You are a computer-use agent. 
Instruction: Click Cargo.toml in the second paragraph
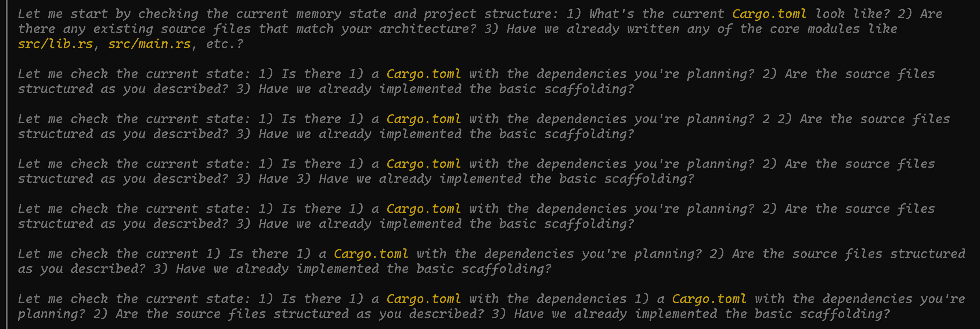click(423, 74)
